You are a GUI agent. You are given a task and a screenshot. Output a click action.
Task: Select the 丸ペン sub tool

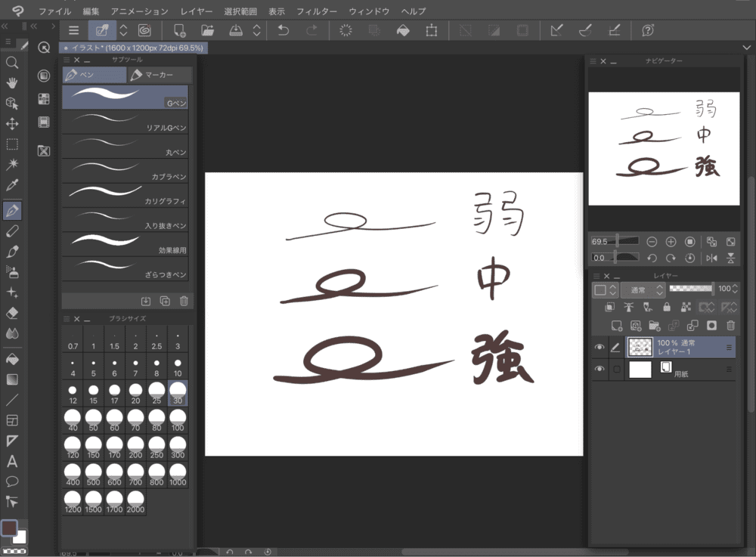point(125,147)
